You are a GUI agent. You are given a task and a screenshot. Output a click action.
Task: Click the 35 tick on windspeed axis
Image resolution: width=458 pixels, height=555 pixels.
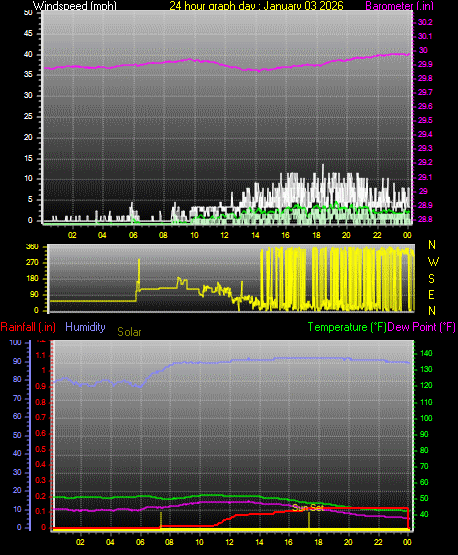tap(28, 75)
